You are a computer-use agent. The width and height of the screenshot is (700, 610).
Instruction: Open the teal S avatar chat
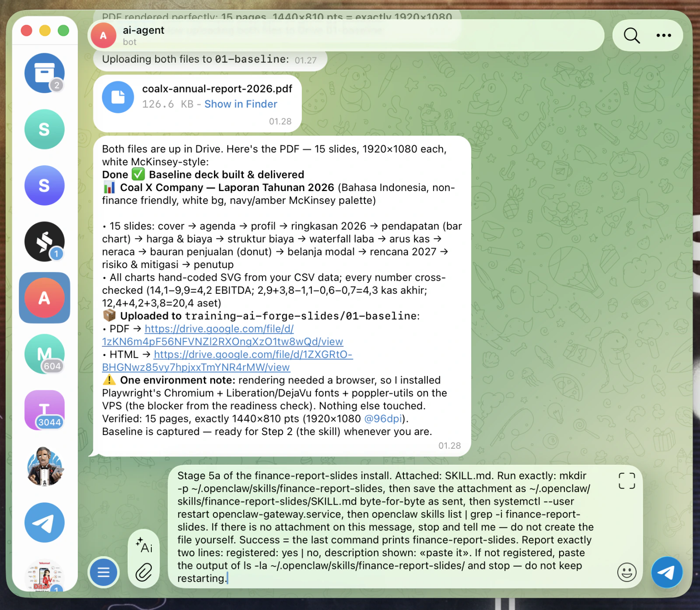tap(44, 129)
